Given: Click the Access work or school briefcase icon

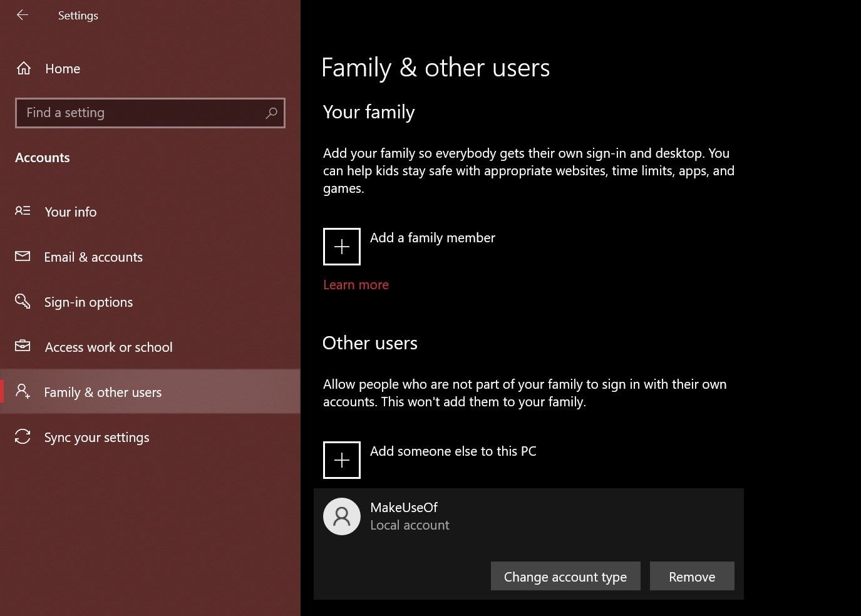Looking at the screenshot, I should click(x=23, y=347).
